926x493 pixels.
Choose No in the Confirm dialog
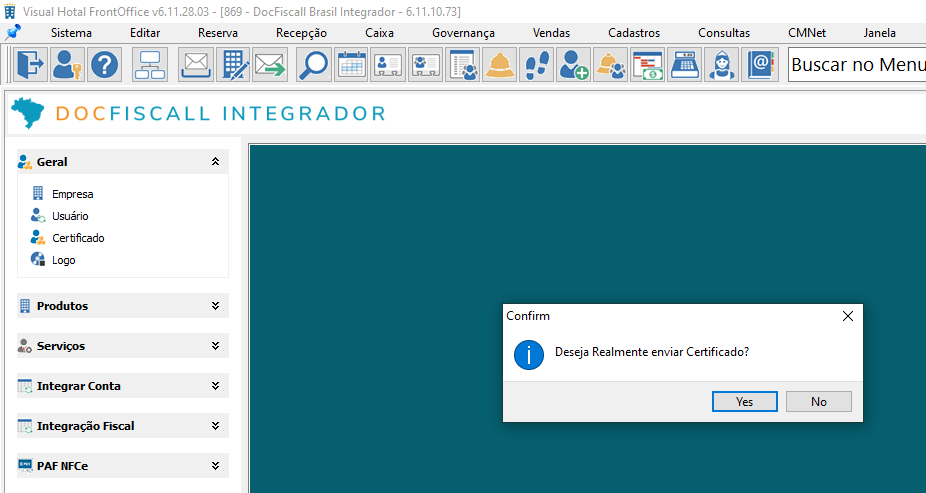point(819,401)
